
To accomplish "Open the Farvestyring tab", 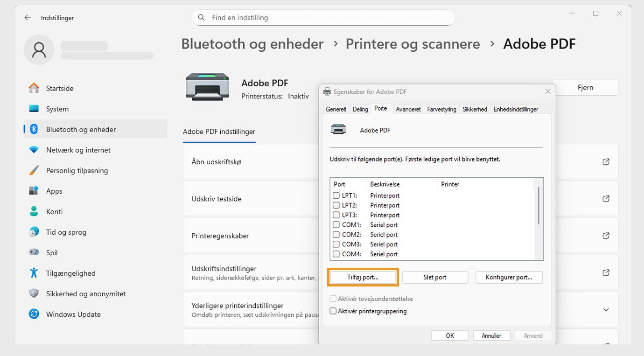I will [x=441, y=109].
